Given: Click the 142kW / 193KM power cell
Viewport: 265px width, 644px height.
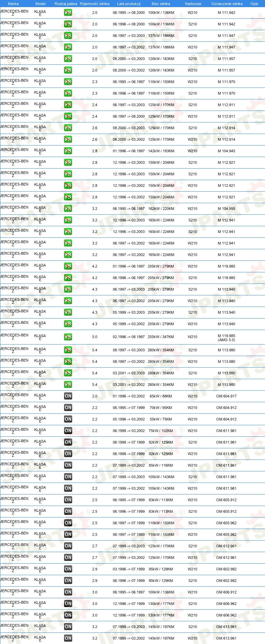Looking at the screenshot, I should coord(161,151).
